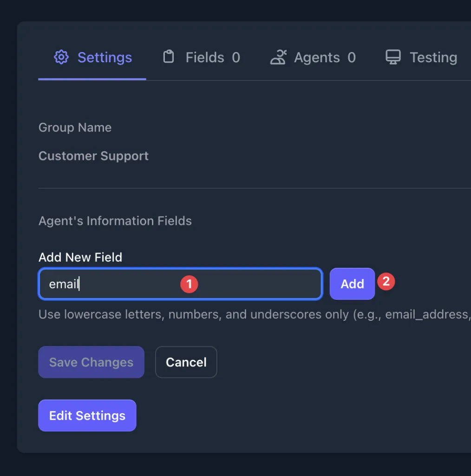Click the Agents count badge
The height and width of the screenshot is (476, 471).
pyautogui.click(x=352, y=58)
